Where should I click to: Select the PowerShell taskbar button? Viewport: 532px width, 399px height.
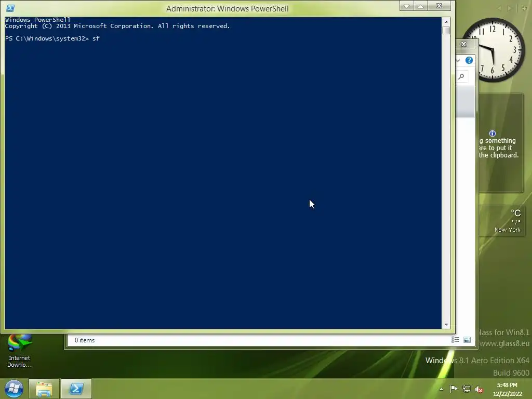(x=76, y=389)
